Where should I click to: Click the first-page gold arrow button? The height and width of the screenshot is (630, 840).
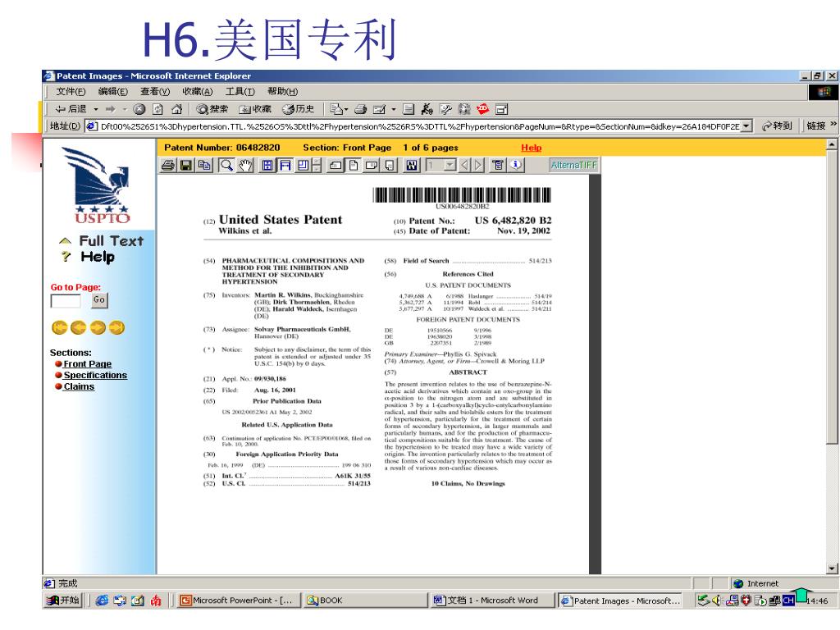pyautogui.click(x=59, y=327)
